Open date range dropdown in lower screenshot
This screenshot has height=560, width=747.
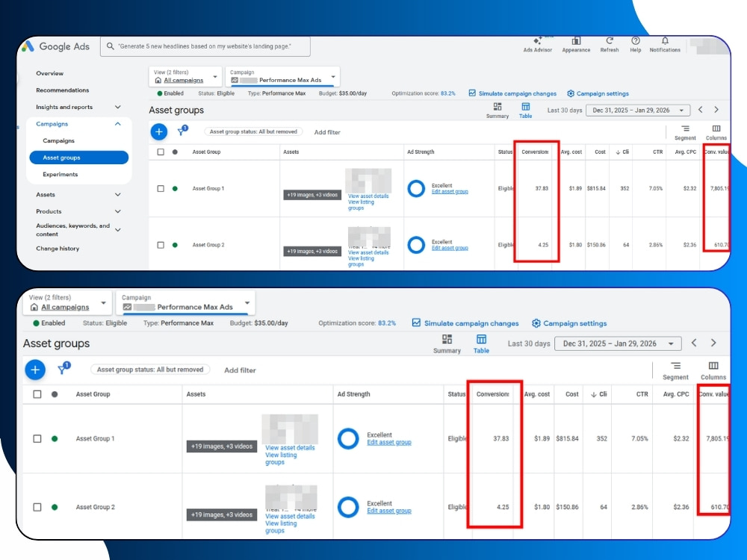click(x=618, y=343)
